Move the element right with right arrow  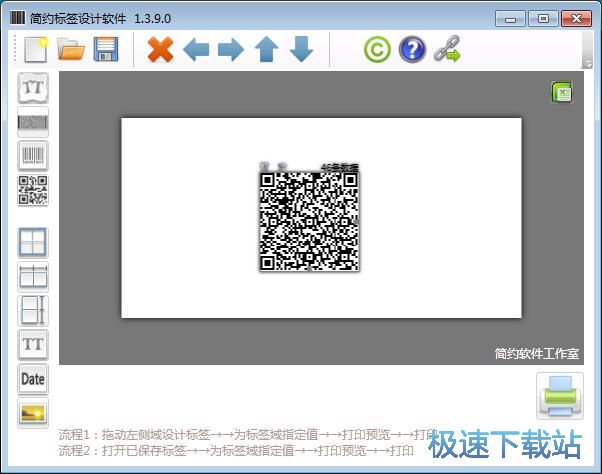pos(231,48)
